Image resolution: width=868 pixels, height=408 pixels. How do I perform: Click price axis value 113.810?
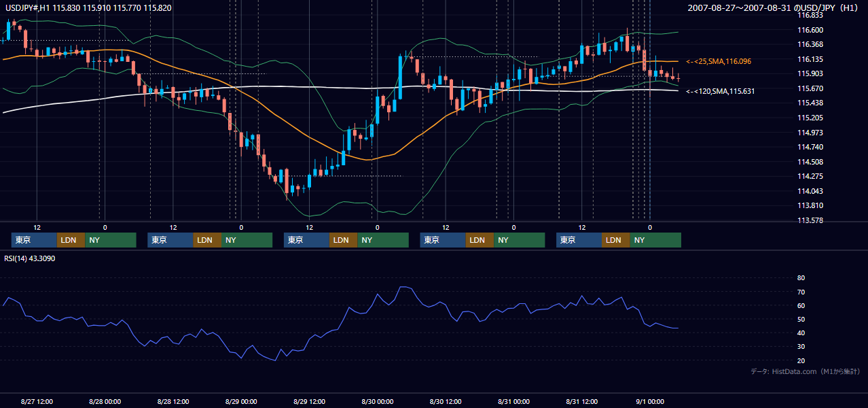click(x=810, y=206)
